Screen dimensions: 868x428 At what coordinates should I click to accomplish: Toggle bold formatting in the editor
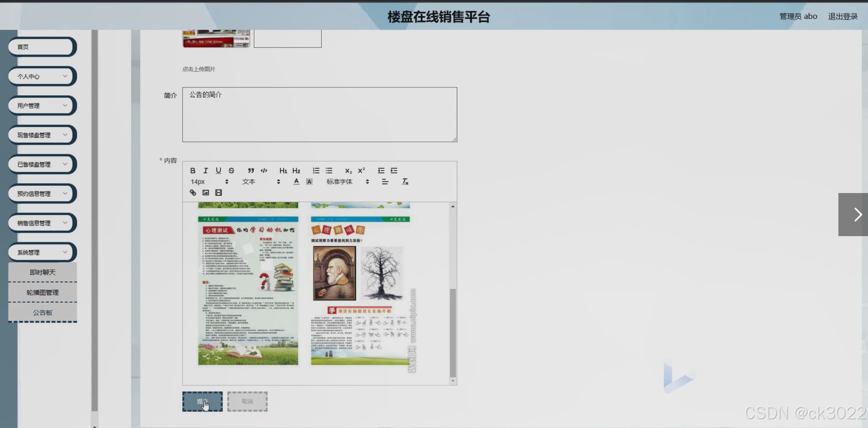coord(193,170)
